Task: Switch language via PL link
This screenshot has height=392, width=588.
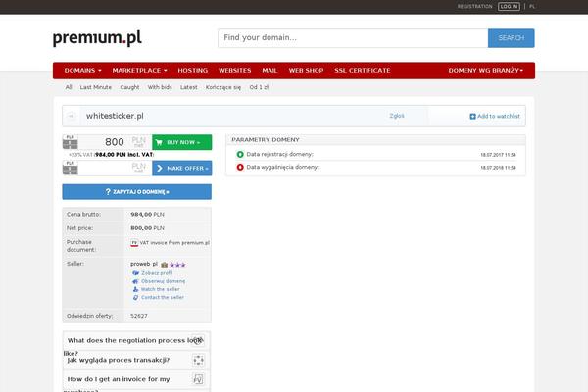Action: [x=532, y=7]
